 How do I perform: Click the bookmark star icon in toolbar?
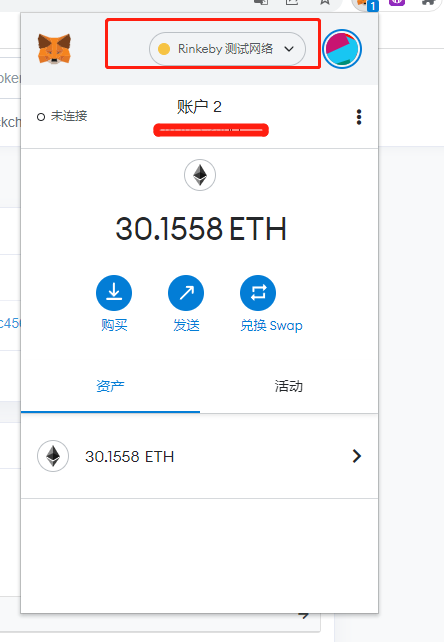325,2
